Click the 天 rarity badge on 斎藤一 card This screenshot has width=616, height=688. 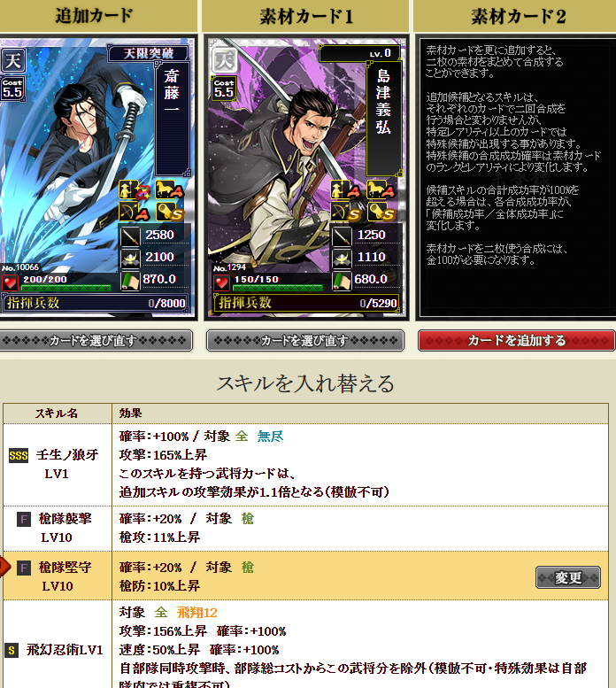pyautogui.click(x=12, y=60)
